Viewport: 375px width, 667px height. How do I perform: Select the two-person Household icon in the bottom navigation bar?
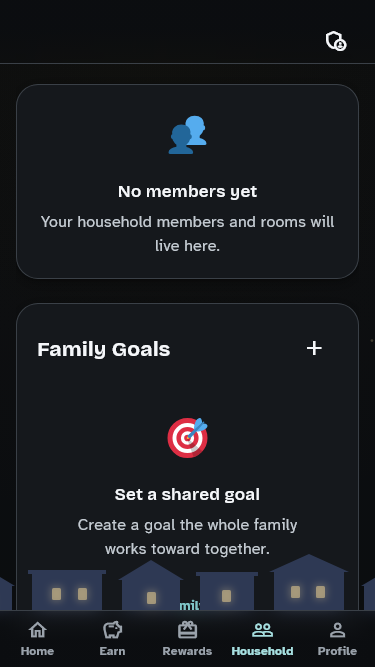coord(262,630)
